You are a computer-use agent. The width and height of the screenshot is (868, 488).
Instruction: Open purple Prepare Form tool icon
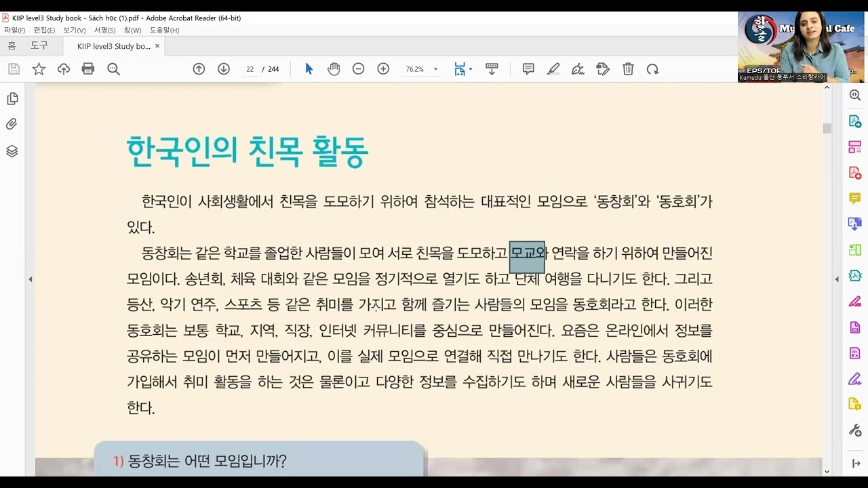pyautogui.click(x=855, y=353)
